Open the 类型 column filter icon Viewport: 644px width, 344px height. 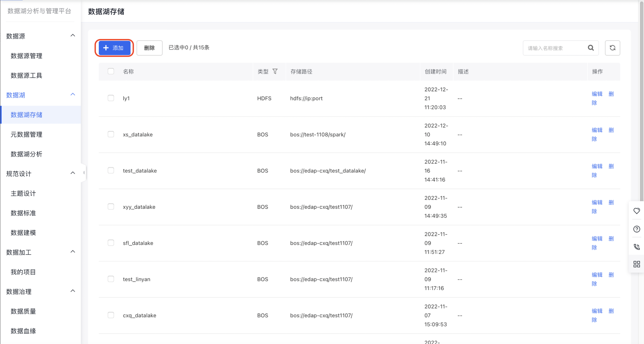275,71
